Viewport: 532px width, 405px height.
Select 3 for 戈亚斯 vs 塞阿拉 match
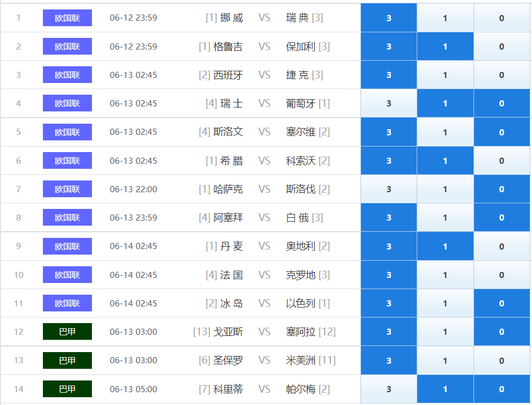coord(389,331)
